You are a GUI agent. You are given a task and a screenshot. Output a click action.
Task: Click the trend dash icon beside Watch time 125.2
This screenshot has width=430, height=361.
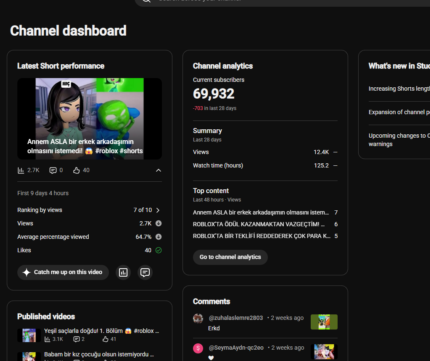point(335,165)
